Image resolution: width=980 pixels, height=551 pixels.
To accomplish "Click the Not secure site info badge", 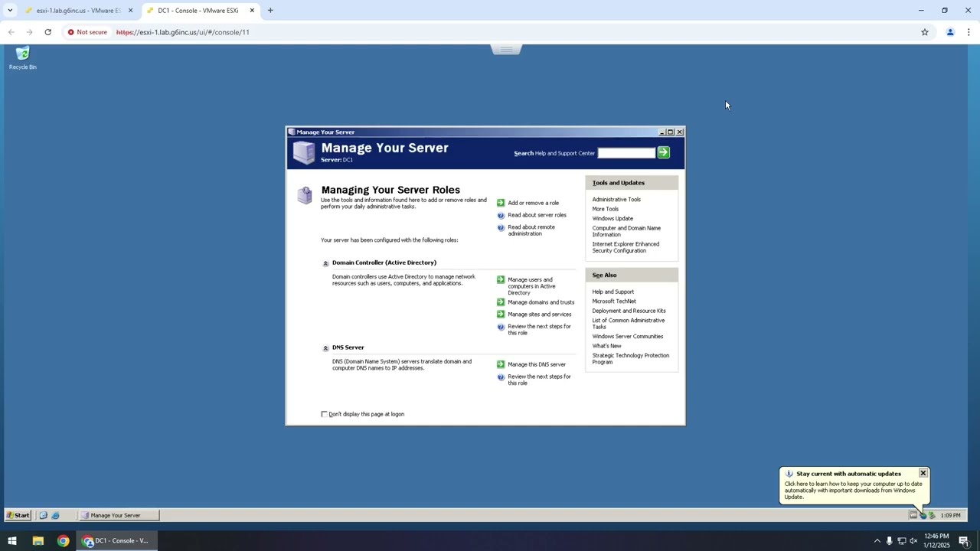I will click(87, 32).
